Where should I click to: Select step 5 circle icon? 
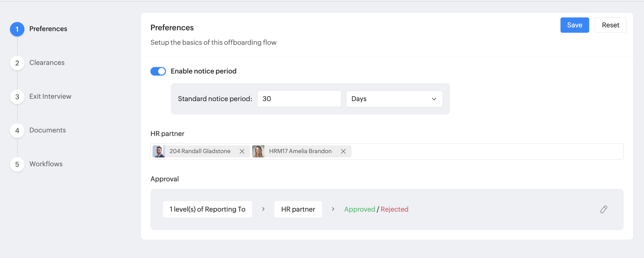click(x=17, y=164)
